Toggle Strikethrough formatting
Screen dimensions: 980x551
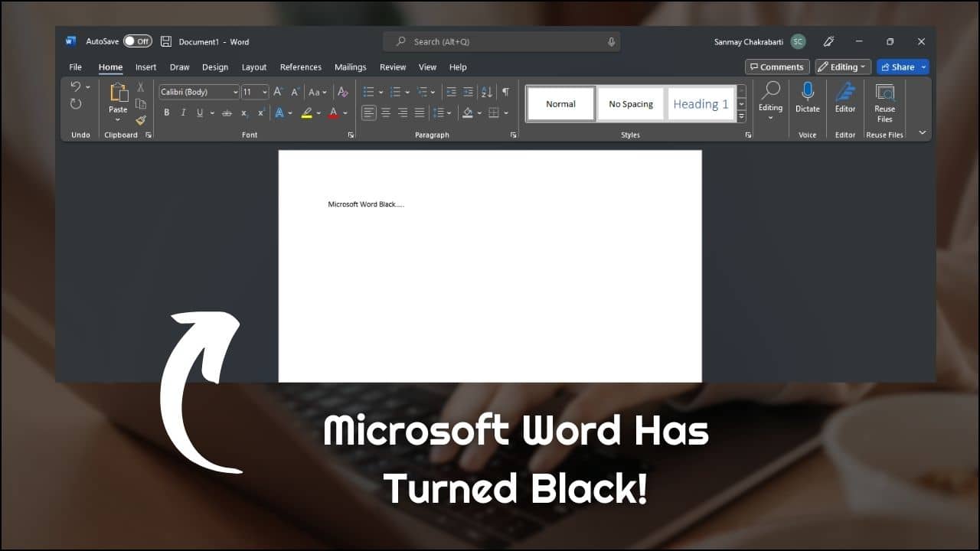pyautogui.click(x=227, y=112)
